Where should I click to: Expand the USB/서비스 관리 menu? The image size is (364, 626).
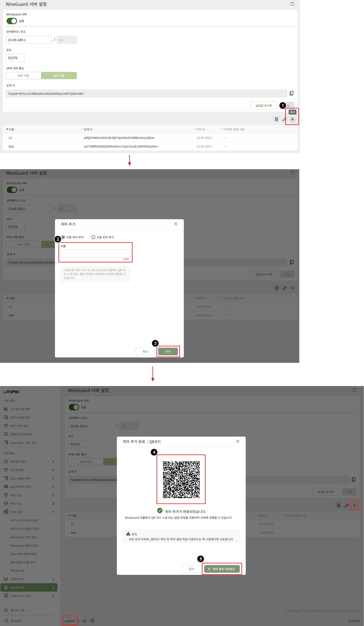29,596
